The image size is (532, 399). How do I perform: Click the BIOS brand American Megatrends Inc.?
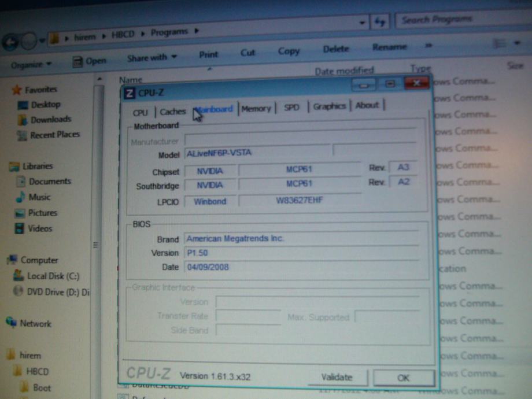pyautogui.click(x=302, y=238)
